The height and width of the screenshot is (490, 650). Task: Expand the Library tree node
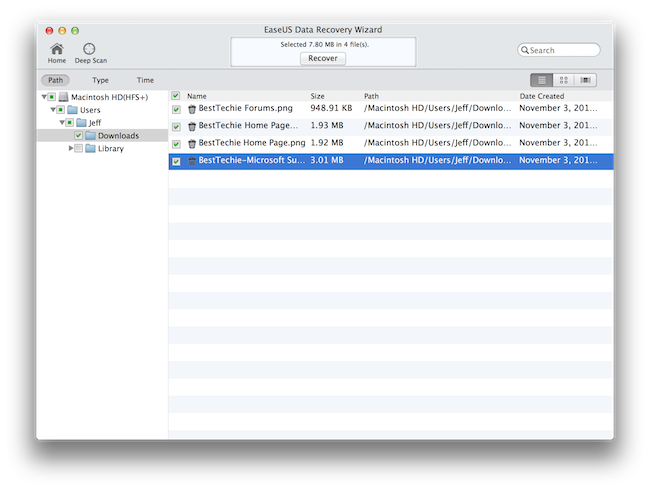(x=71, y=148)
